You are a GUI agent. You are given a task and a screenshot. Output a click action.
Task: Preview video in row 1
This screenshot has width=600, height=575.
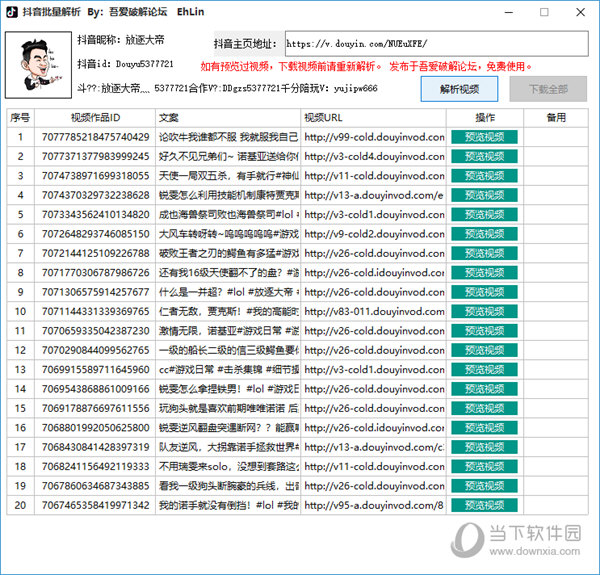click(x=484, y=137)
